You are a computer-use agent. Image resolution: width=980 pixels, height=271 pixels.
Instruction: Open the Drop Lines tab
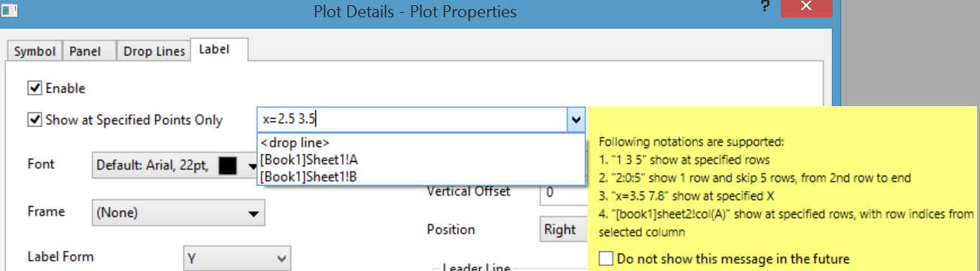(154, 51)
